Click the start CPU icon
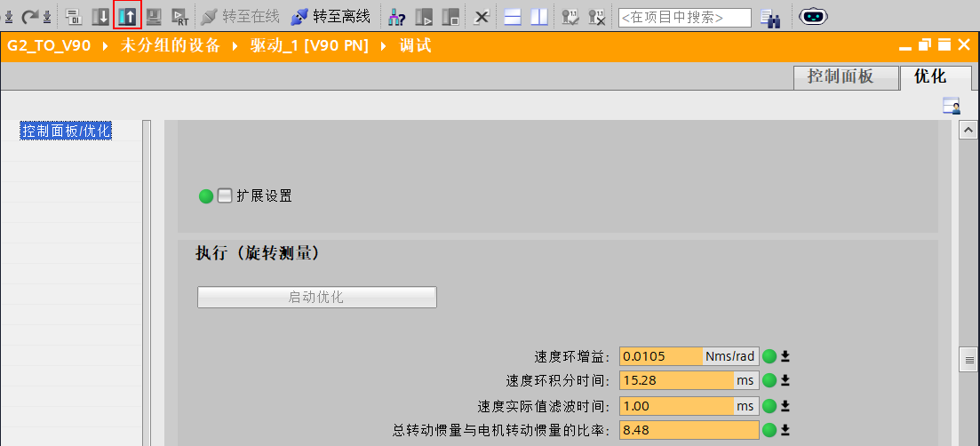The height and width of the screenshot is (446, 980). [424, 17]
